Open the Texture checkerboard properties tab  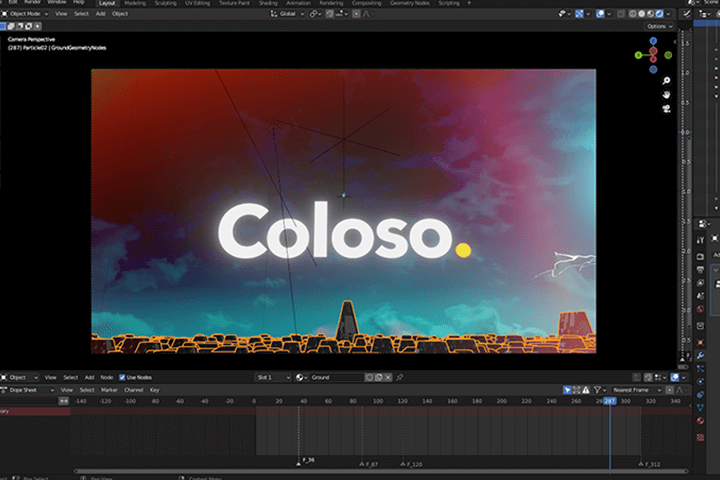pos(700,437)
